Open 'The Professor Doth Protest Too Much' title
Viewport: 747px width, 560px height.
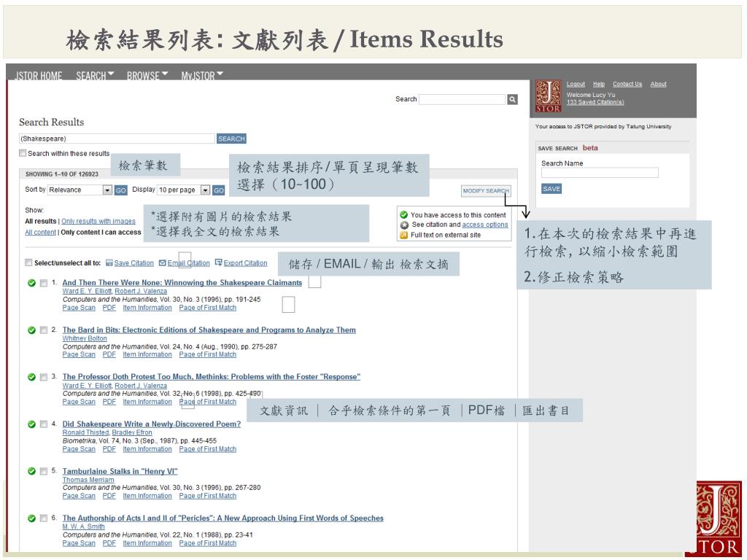(212, 377)
